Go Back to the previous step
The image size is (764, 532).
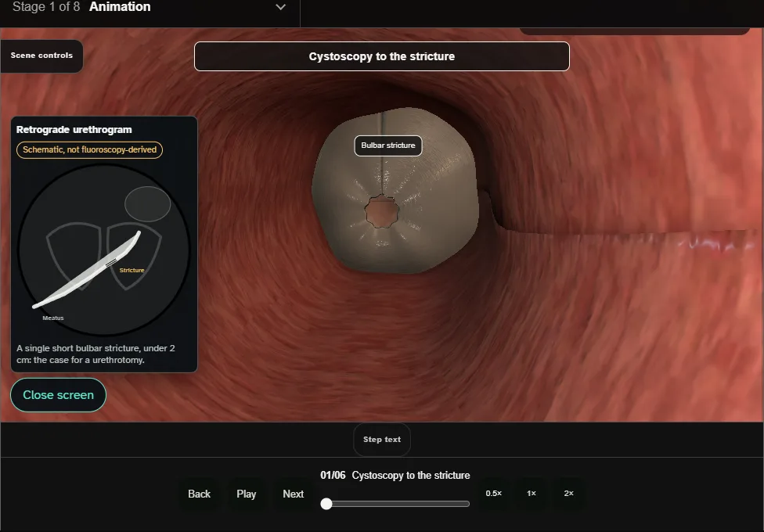tap(199, 494)
